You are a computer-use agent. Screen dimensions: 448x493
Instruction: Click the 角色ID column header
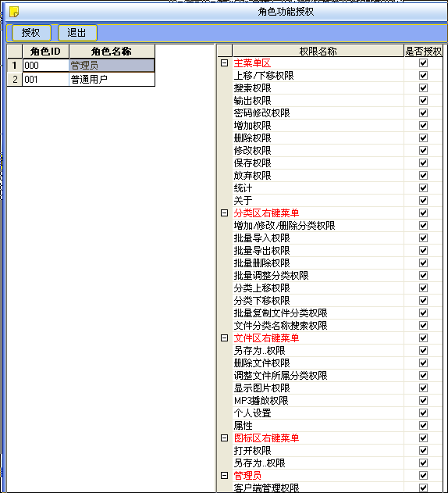tap(45, 52)
